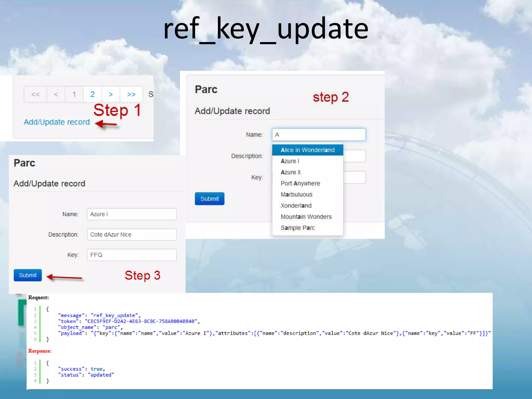532x399 pixels.
Task: Choose Alice in Wonderland from suggestions
Action: pos(308,150)
